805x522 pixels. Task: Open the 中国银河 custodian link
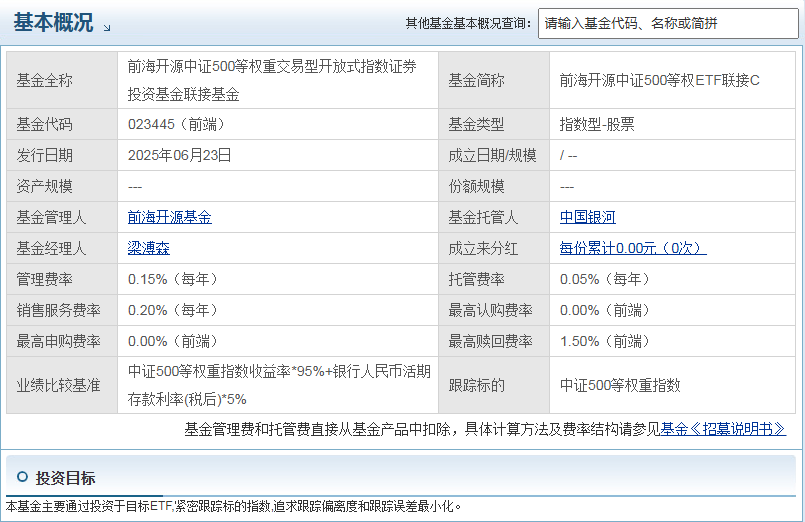click(587, 217)
